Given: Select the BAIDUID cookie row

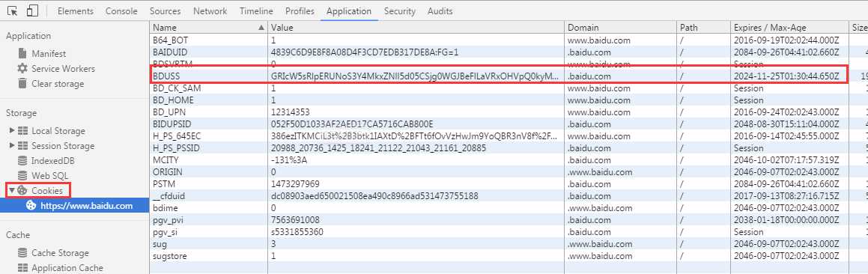Looking at the screenshot, I should (509, 52).
